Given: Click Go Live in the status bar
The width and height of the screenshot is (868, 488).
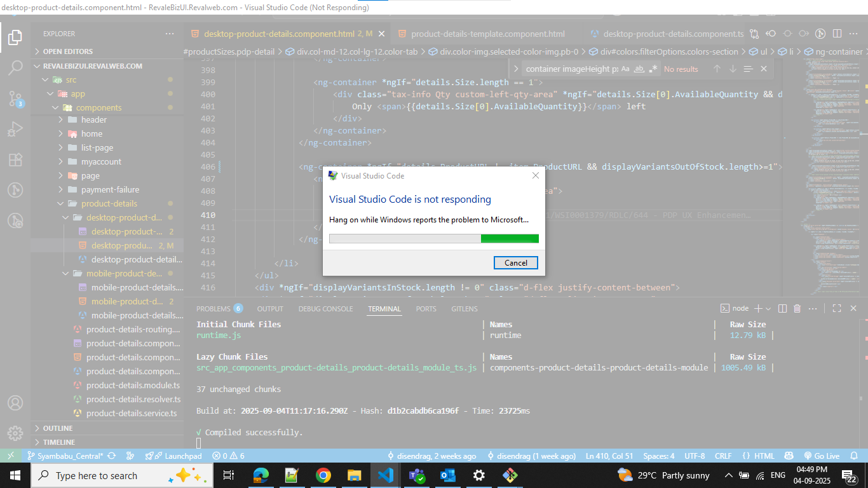Looking at the screenshot, I should click(x=822, y=456).
